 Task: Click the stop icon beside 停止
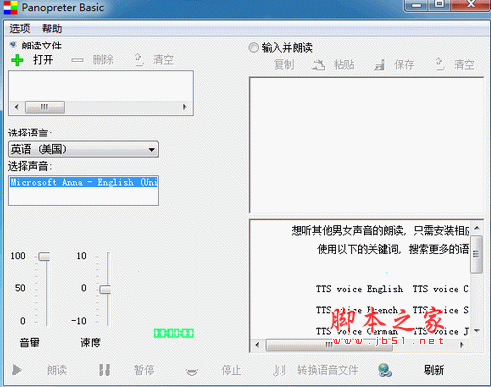pos(192,371)
